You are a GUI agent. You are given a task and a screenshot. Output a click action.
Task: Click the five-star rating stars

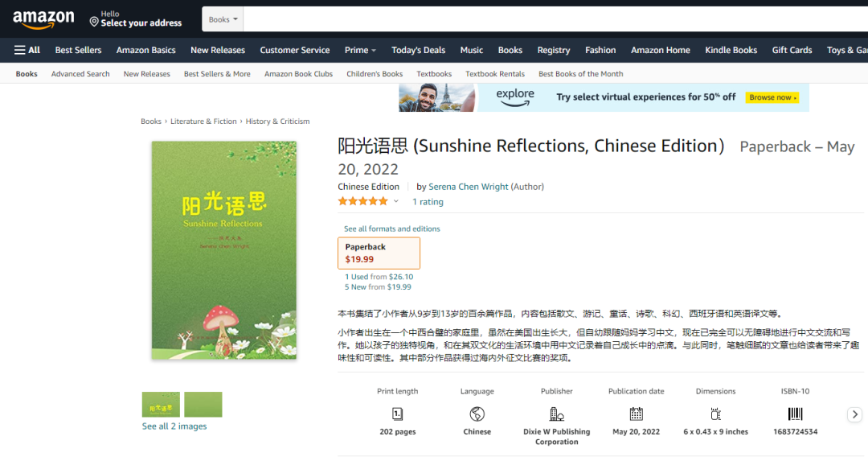pyautogui.click(x=363, y=201)
